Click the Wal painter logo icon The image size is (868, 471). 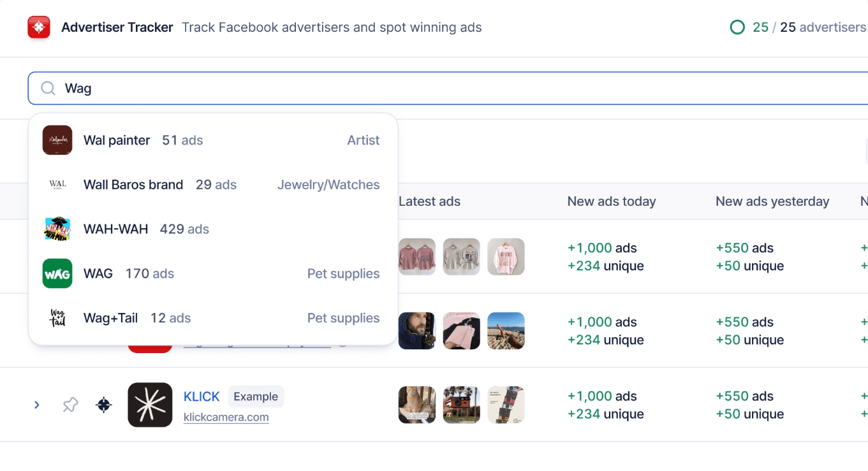(x=57, y=140)
